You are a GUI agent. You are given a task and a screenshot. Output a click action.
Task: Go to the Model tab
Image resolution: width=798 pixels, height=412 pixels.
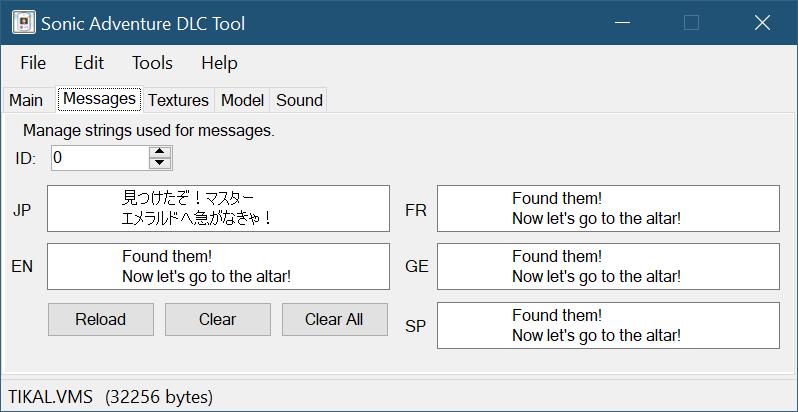pyautogui.click(x=242, y=100)
